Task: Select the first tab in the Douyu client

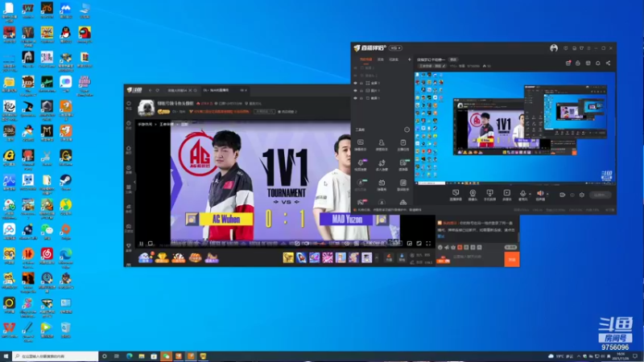Action: tap(177, 90)
